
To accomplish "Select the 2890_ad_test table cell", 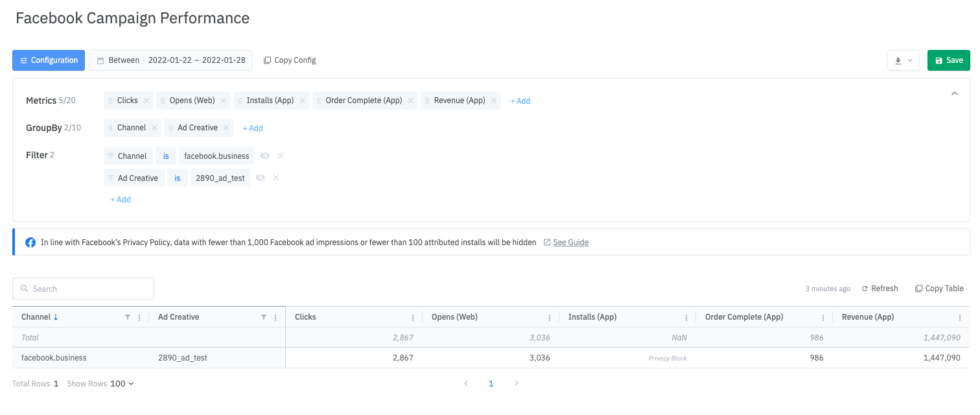I will pyautogui.click(x=183, y=358).
